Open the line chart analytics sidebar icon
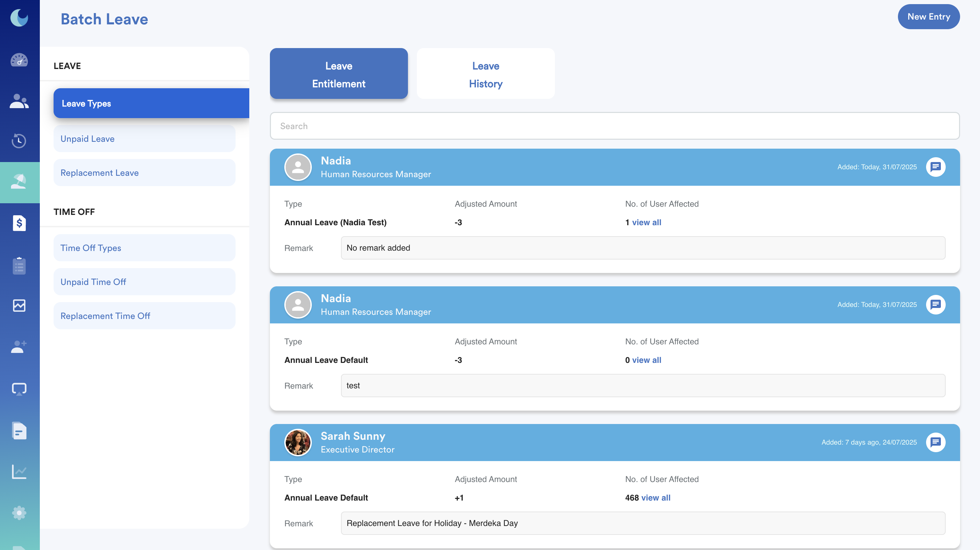Image resolution: width=980 pixels, height=550 pixels. point(19,472)
